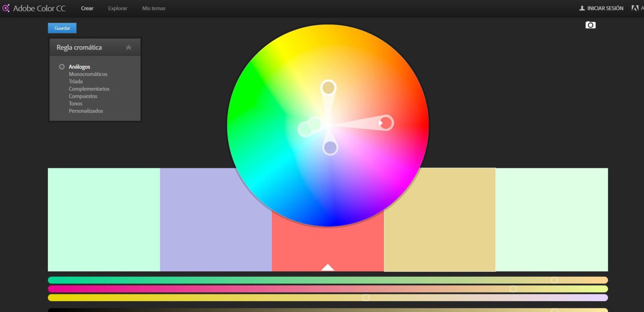Click the handle on the top green hue slider
Image resolution: width=644 pixels, height=312 pixels.
point(555,280)
